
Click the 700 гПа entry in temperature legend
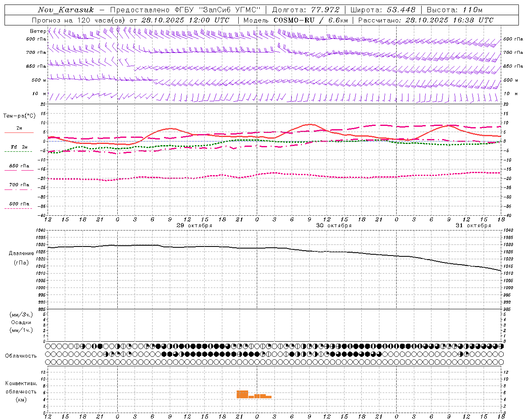pyautogui.click(x=19, y=185)
